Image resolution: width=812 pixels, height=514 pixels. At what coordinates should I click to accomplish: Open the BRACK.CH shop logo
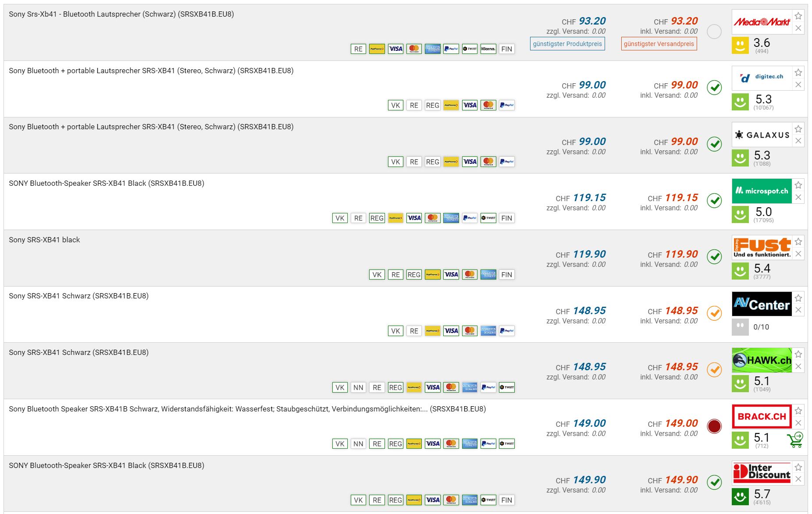(762, 416)
